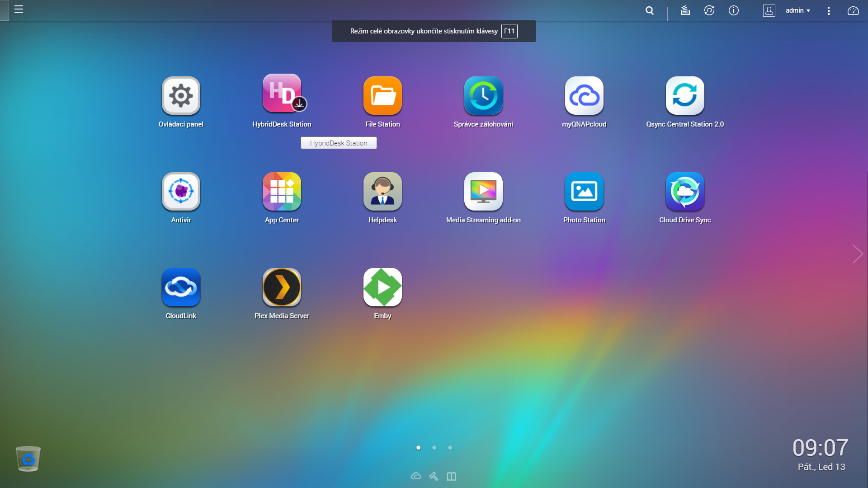Click the search magnifier icon
868x488 pixels.
tap(650, 10)
